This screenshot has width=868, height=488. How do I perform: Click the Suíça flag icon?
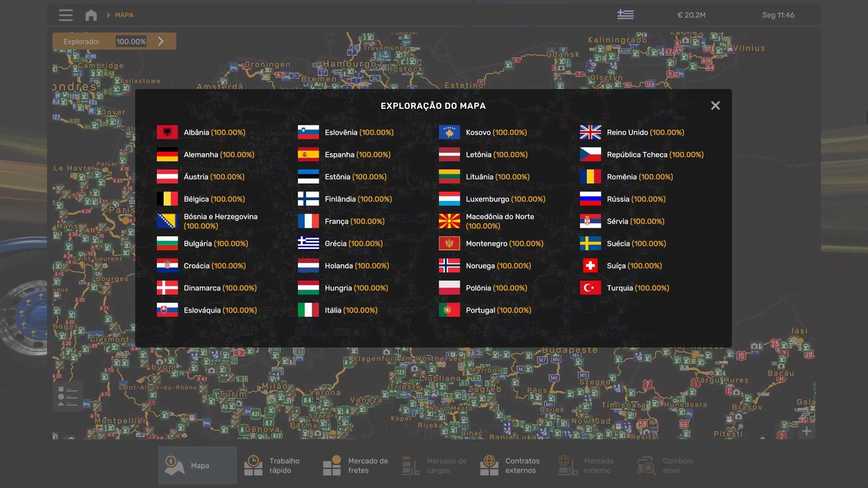pyautogui.click(x=590, y=266)
